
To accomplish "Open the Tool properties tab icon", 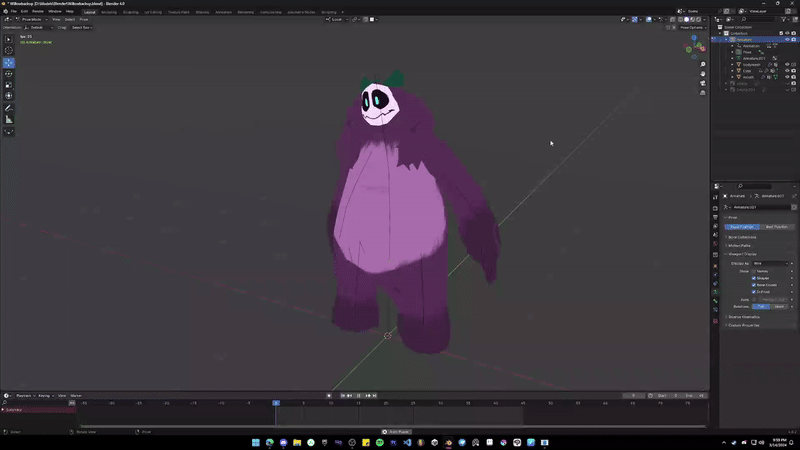I will pyautogui.click(x=715, y=197).
